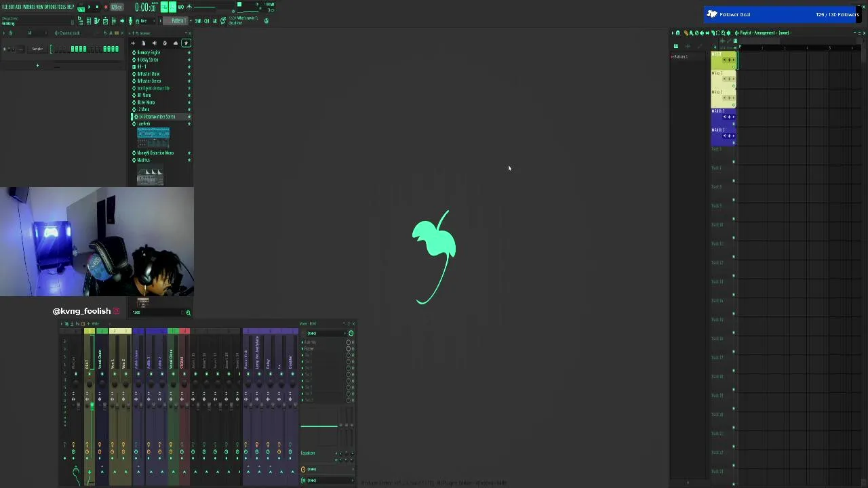The width and height of the screenshot is (868, 488).
Task: Toggle the first mixer effect slot on/off
Action: coord(349,342)
